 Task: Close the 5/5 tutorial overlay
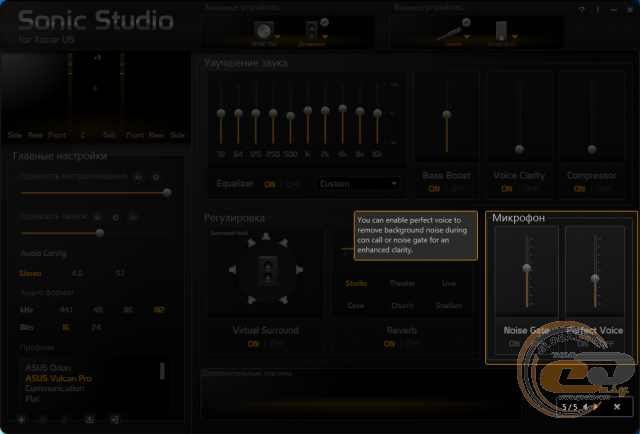pos(617,407)
